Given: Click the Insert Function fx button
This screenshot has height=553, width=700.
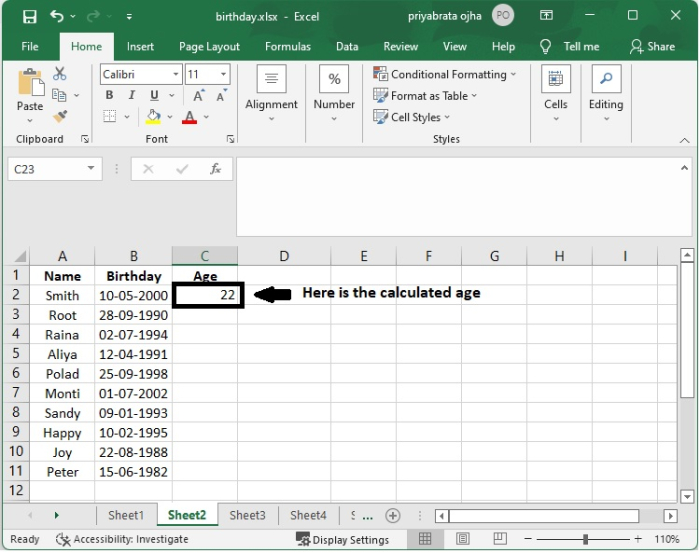Looking at the screenshot, I should (x=215, y=169).
